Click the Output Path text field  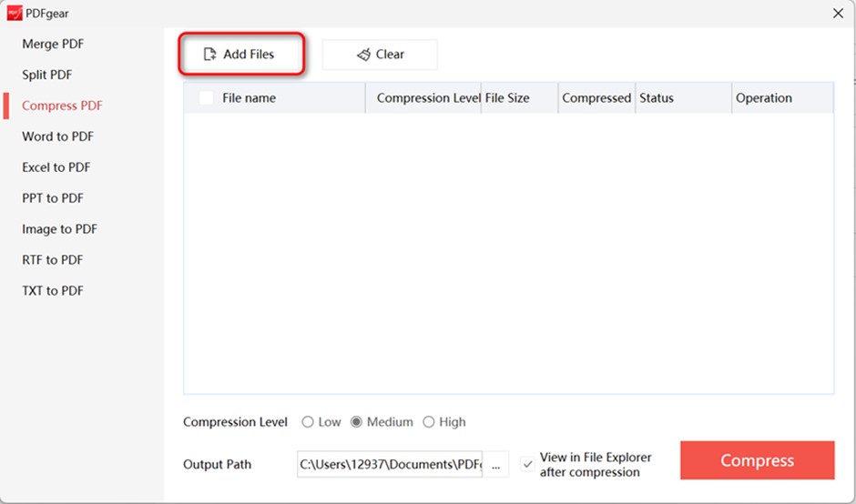(x=390, y=464)
